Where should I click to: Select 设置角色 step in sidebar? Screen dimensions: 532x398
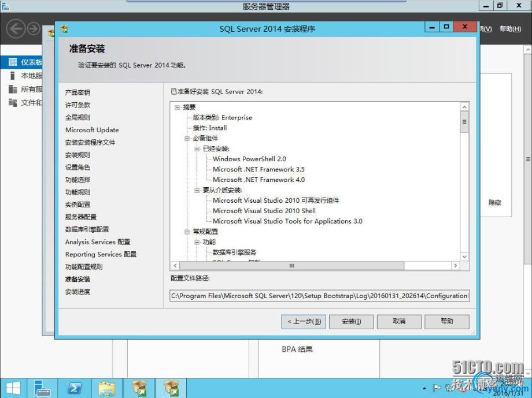pyautogui.click(x=77, y=167)
